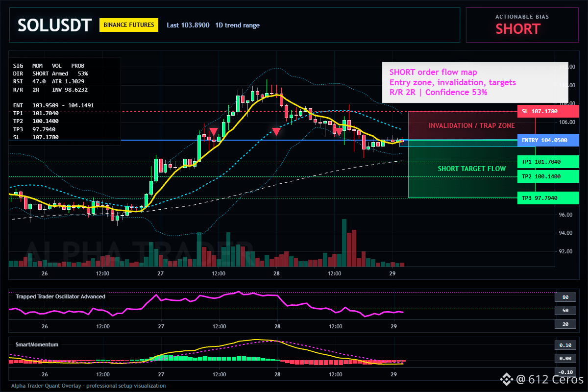
Task: Click the Last 103.8900 price readout
Action: click(188, 25)
